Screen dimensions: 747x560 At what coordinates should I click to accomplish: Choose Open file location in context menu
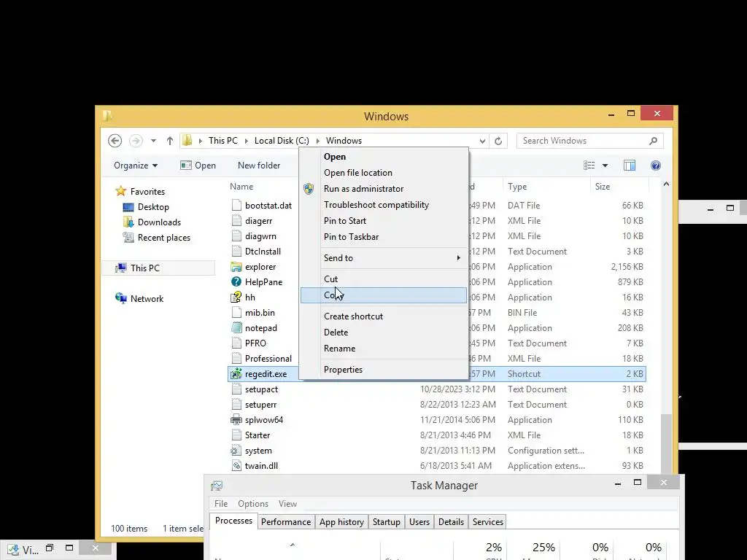384,173
